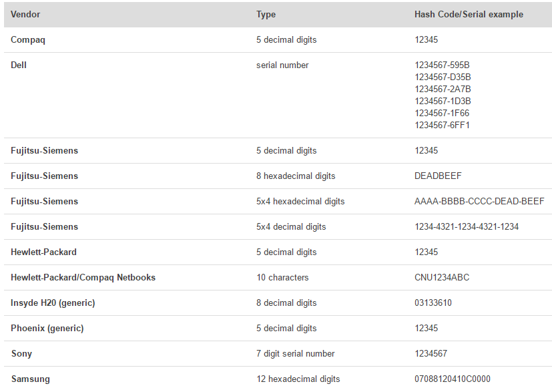Select the "8 decimal digits" type
This screenshot has height=392, width=552.
tap(286, 303)
